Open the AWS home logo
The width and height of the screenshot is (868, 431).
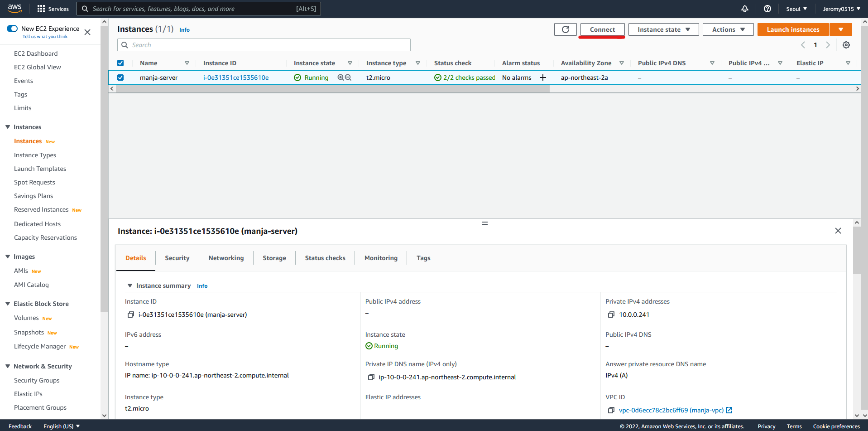[14, 9]
